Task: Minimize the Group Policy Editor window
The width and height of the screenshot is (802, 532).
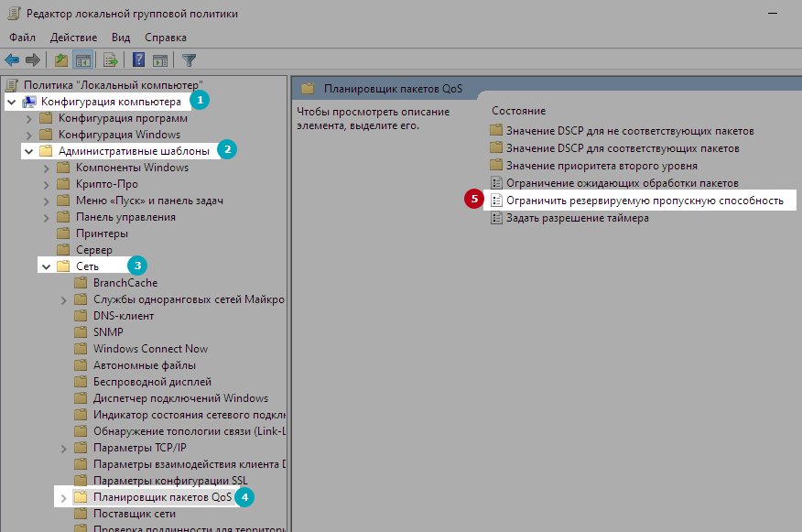Action: point(773,14)
